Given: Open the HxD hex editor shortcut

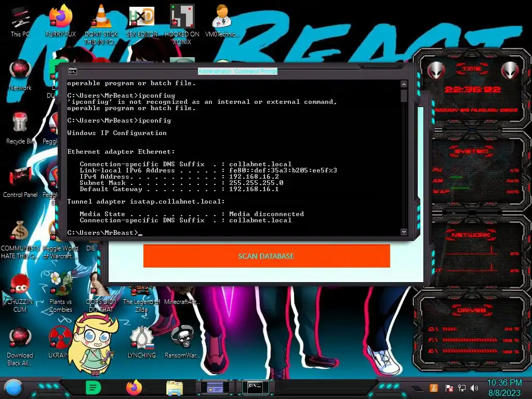Looking at the screenshot, I should point(141,21).
